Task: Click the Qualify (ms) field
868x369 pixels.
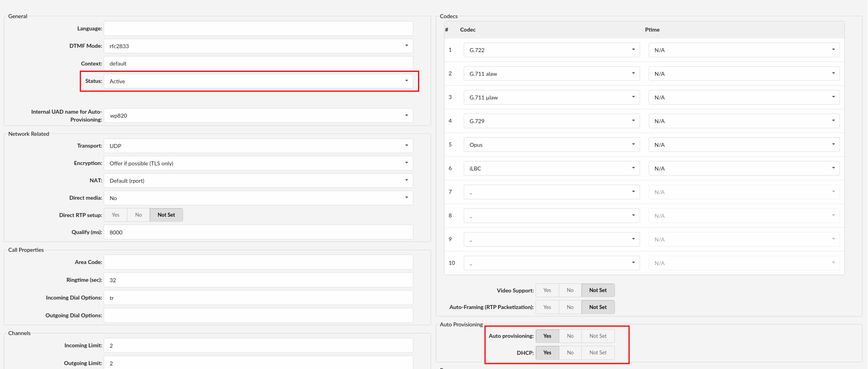Action: (x=258, y=232)
